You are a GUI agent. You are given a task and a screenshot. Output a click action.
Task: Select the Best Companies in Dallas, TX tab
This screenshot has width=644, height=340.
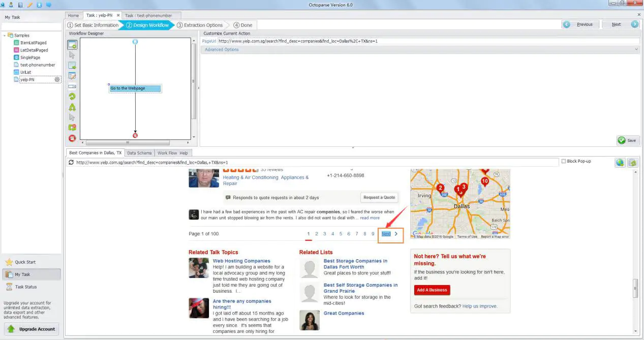tap(96, 153)
